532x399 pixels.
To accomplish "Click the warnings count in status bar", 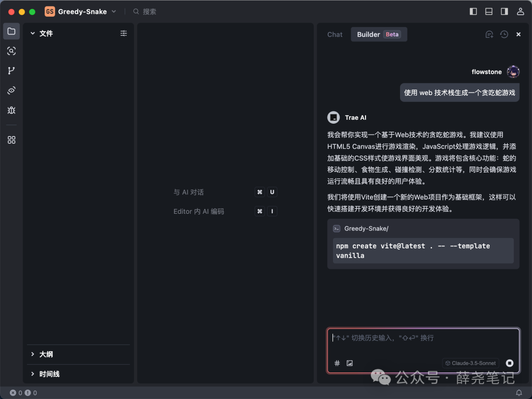I will coord(31,393).
